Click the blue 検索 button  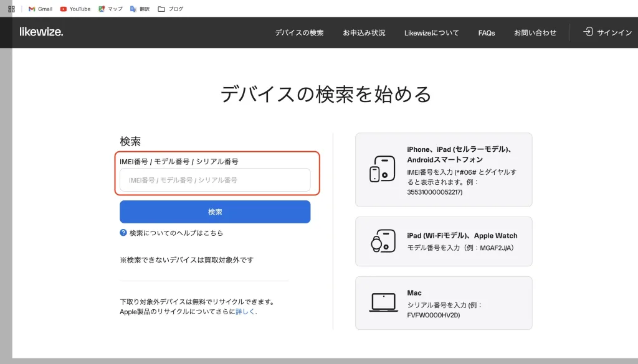(x=215, y=212)
